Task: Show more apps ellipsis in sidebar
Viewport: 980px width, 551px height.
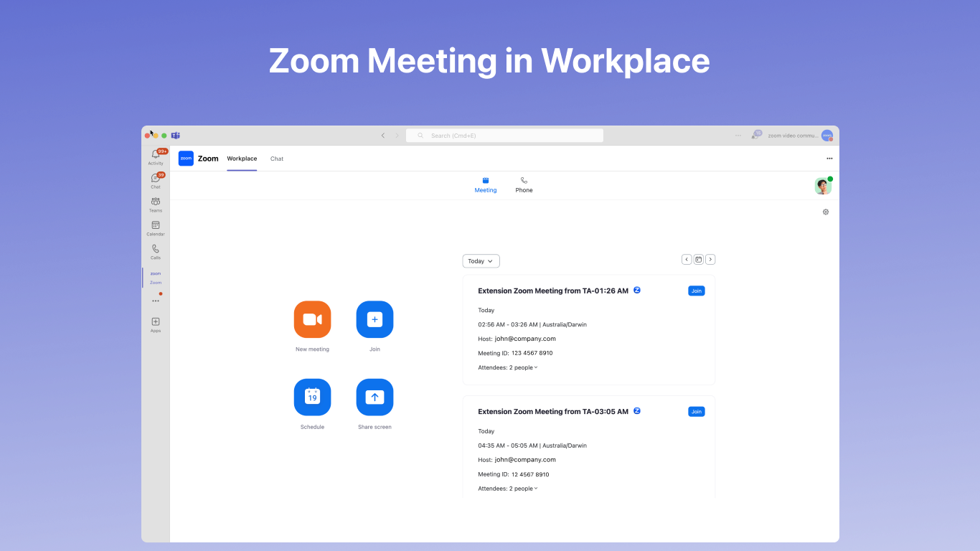Action: pyautogui.click(x=156, y=301)
